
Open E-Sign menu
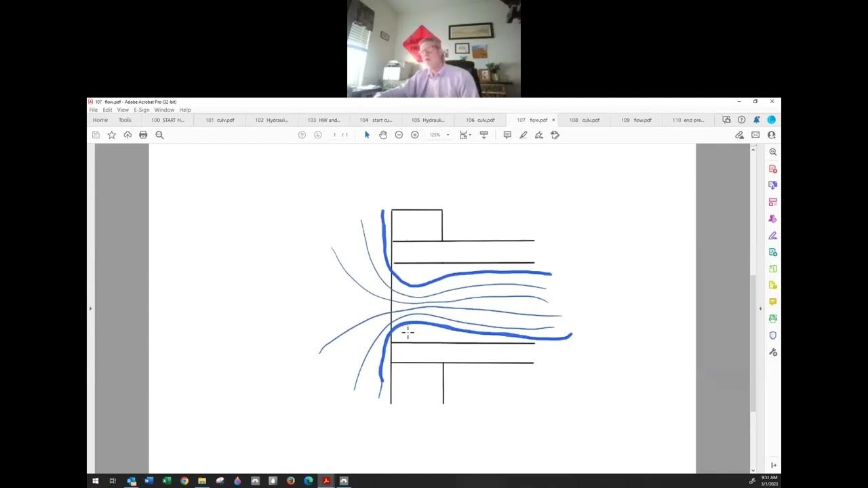point(142,110)
